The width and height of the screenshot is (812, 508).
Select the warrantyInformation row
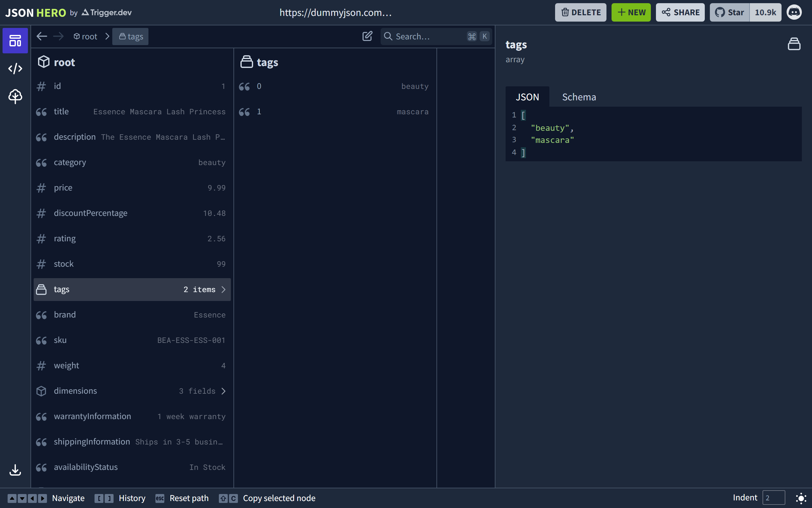click(132, 416)
